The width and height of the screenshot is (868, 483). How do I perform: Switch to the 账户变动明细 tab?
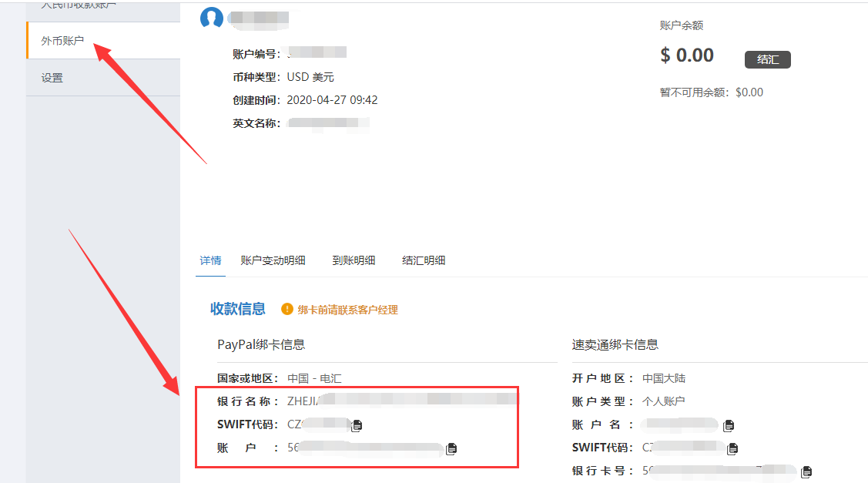coord(273,260)
